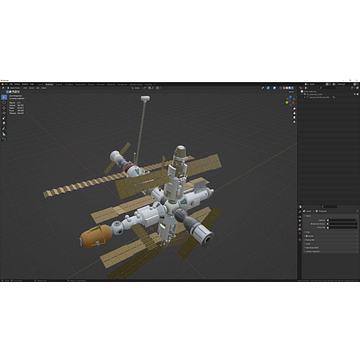Image resolution: width=360 pixels, height=360 pixels.
Task: Select the Cursor tool in toolbar
Action: tap(4, 102)
